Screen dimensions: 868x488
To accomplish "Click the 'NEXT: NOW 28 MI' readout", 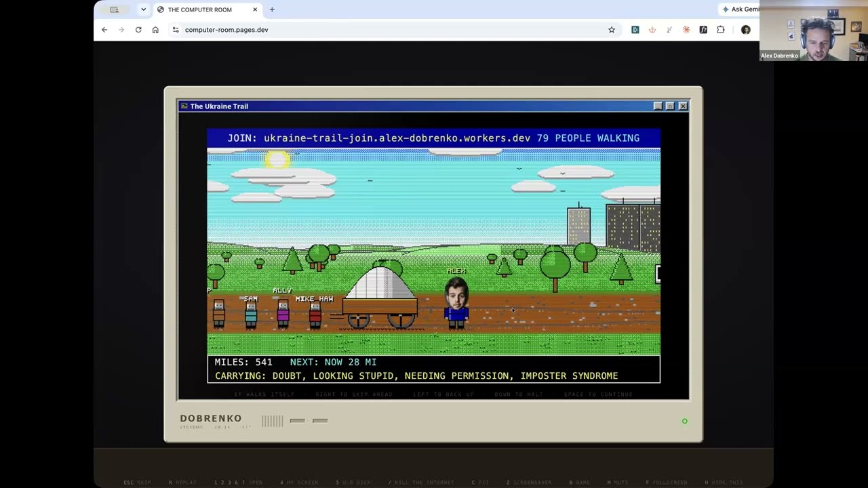I will click(333, 362).
